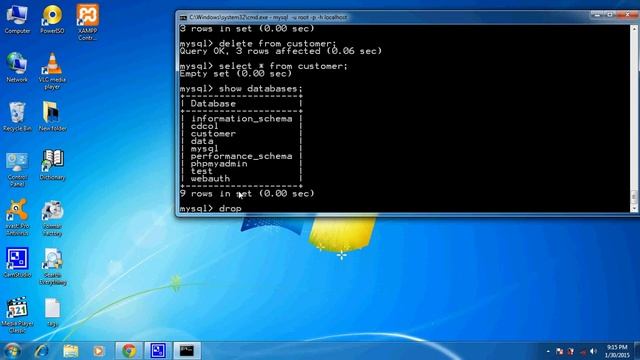Click the 'Query OK, 3 rows affected' line
This screenshot has width=640, height=360.
281,51
